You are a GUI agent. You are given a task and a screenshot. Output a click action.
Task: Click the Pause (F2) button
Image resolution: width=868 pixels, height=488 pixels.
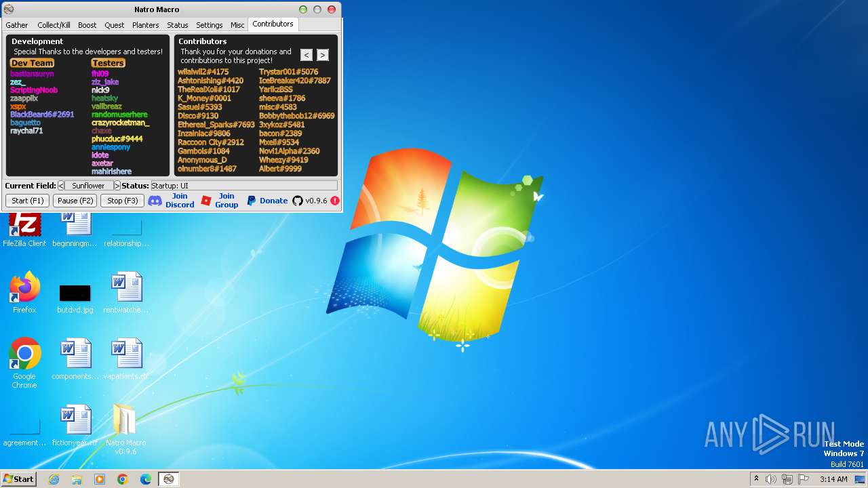pos(75,201)
